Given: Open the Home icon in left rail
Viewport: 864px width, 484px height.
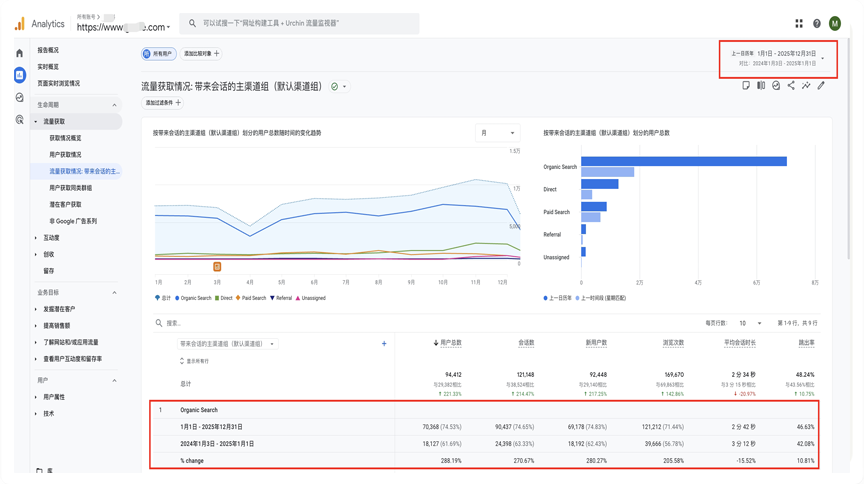Looking at the screenshot, I should coord(19,53).
